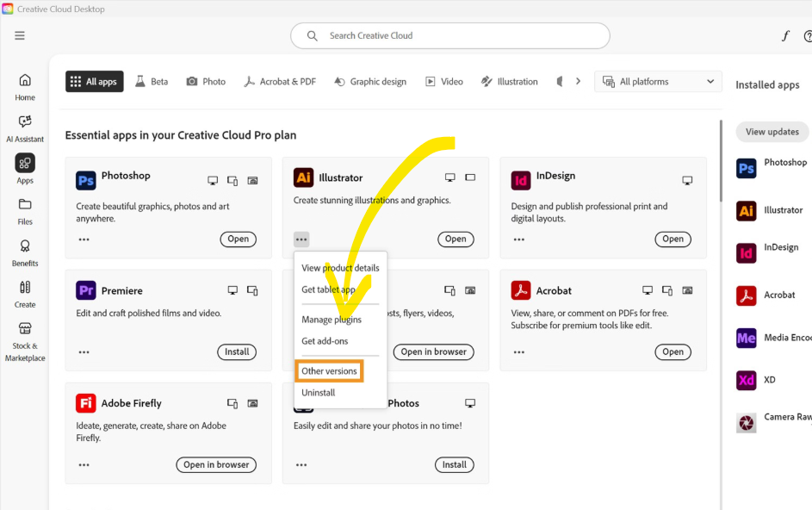Switch to the Acrobat & PDF tab
The image size is (812, 510).
click(x=280, y=81)
